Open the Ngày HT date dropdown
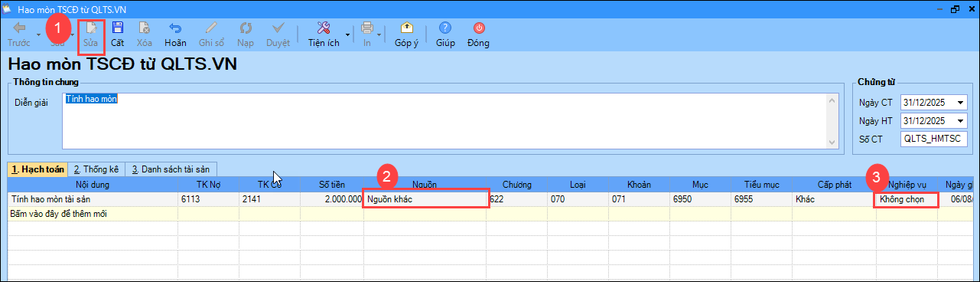The width and height of the screenshot is (980, 282). [960, 121]
